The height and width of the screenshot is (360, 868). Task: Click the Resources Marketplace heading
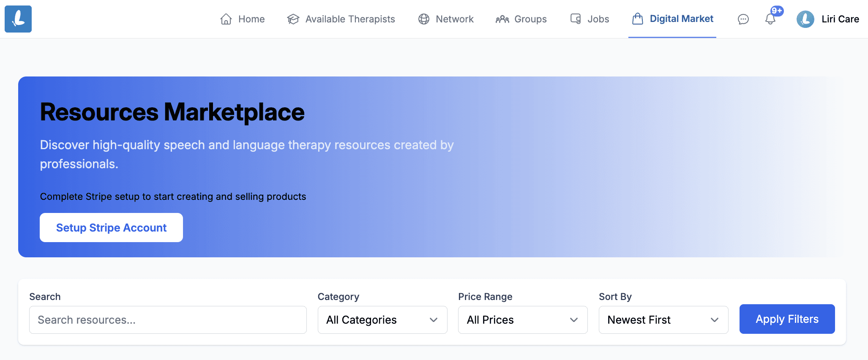pyautogui.click(x=172, y=112)
